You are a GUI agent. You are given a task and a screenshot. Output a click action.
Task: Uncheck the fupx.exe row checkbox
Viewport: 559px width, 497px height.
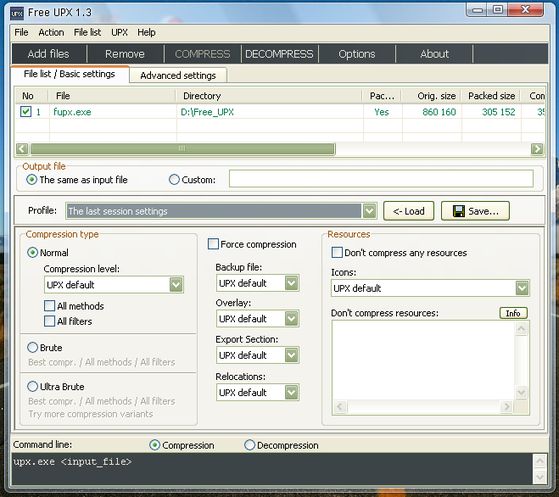(26, 112)
